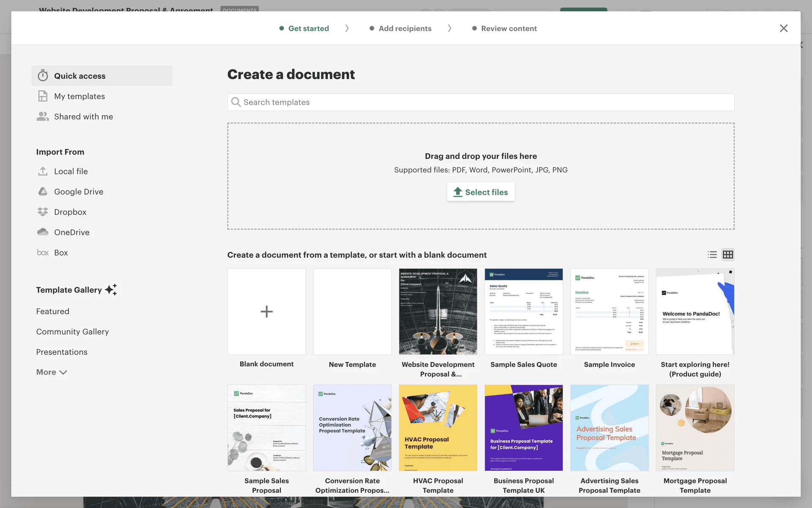This screenshot has height=508, width=812.
Task: Import from Local file
Action: coord(71,171)
